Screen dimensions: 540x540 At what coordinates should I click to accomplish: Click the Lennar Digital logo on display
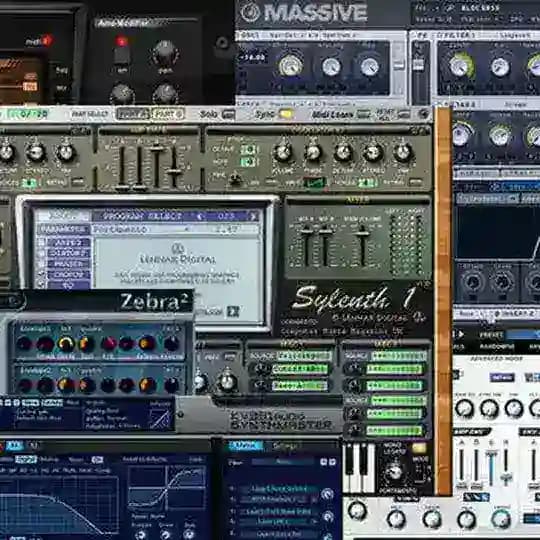point(177,255)
